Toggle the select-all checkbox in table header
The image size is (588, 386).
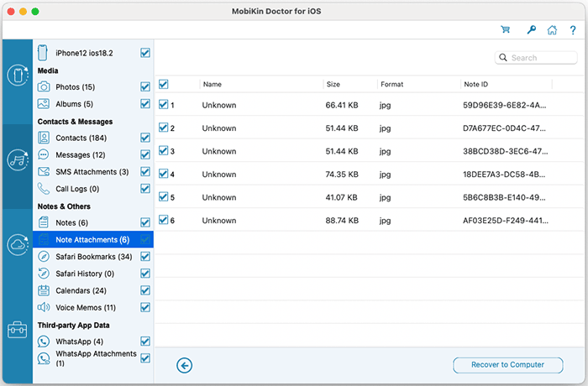pyautogui.click(x=163, y=84)
